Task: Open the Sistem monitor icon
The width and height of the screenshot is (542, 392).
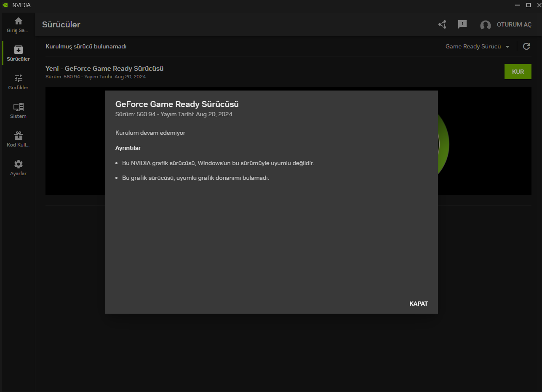Action: [18, 107]
